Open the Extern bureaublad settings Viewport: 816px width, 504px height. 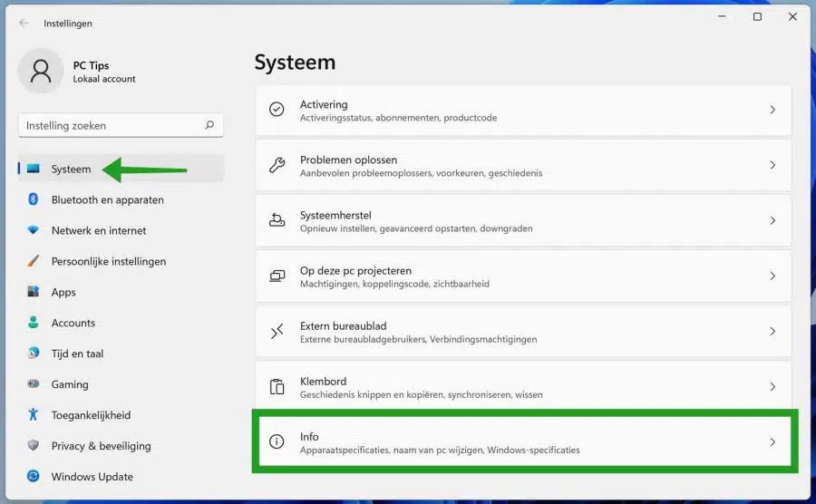tap(523, 332)
